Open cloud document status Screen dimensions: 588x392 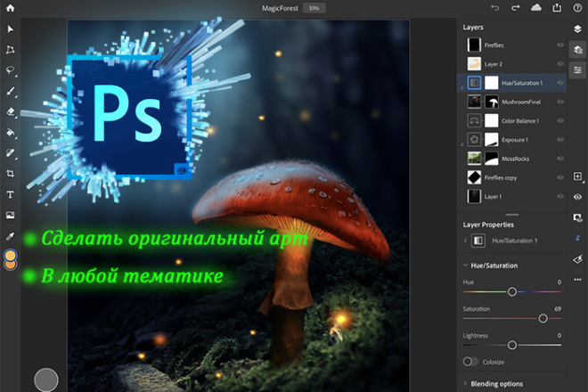point(536,7)
